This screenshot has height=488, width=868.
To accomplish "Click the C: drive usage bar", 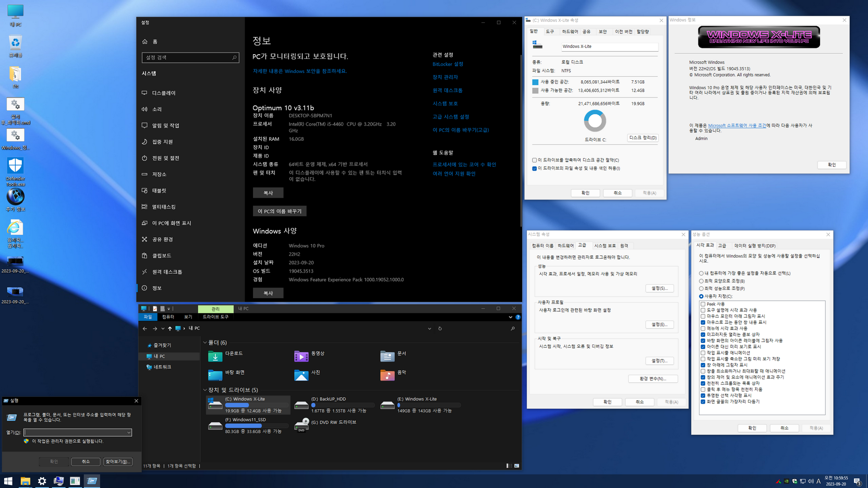I will 257,405.
